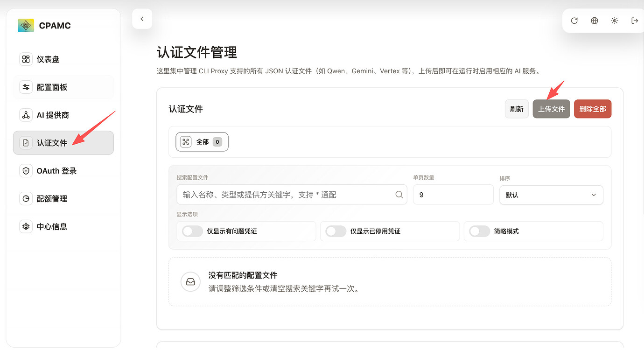
Task: Click the 单页数量 input showing 9
Action: [453, 195]
